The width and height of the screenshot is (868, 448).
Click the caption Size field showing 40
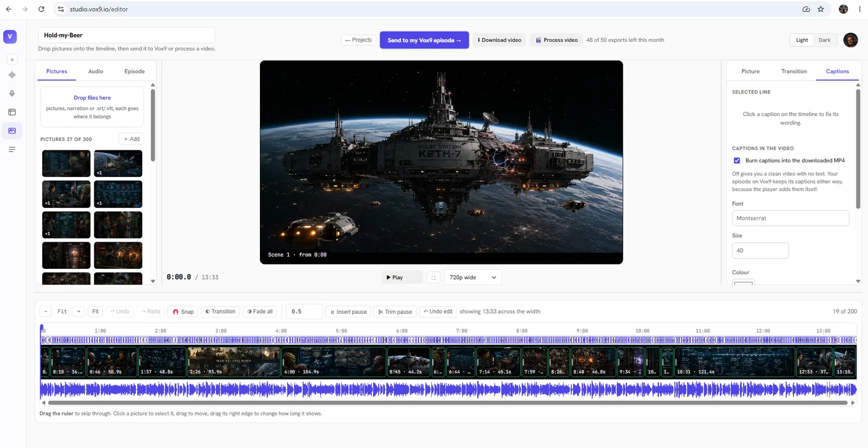tap(760, 250)
